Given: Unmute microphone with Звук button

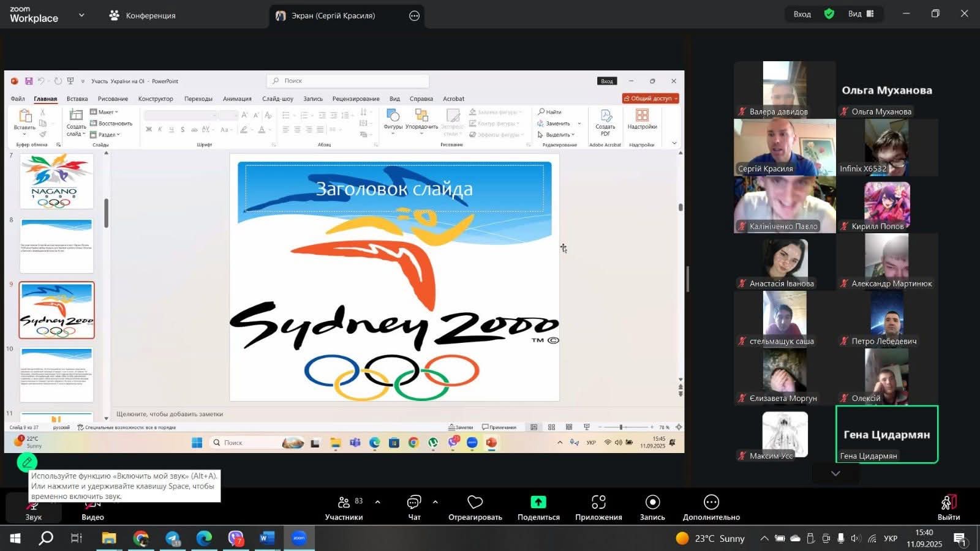Looking at the screenshot, I should (33, 508).
